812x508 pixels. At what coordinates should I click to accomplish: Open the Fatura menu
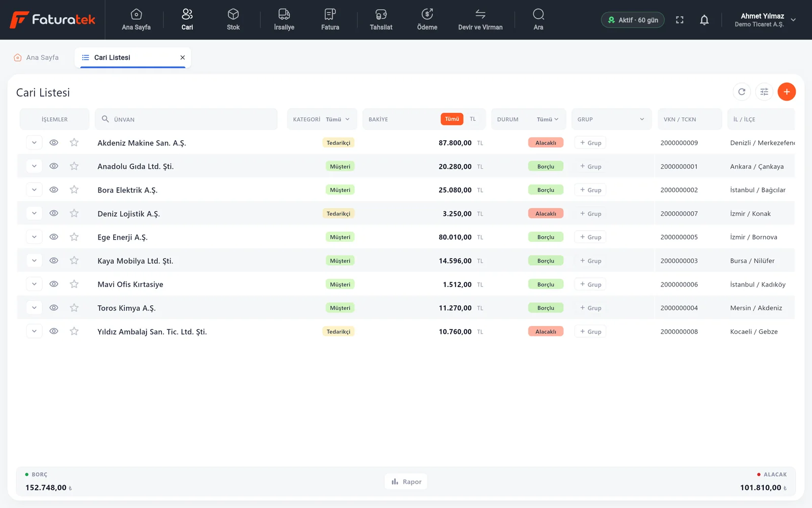tap(330, 20)
